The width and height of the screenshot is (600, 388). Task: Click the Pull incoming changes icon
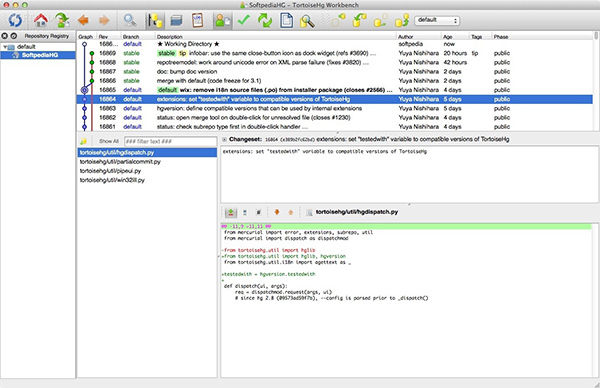point(359,20)
